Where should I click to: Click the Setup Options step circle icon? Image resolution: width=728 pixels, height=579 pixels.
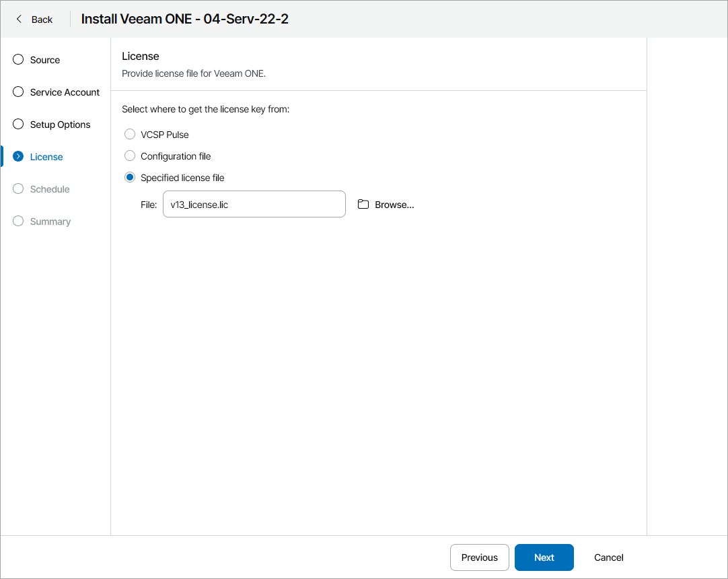pyautogui.click(x=18, y=125)
